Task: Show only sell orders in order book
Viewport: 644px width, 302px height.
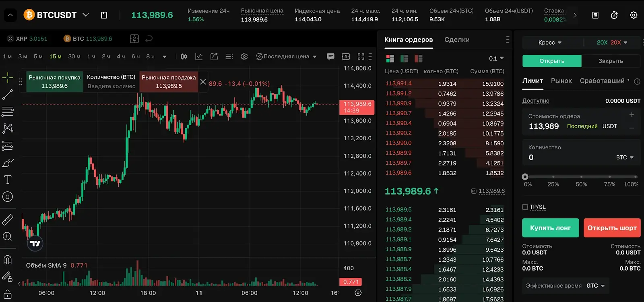Action: click(419, 59)
